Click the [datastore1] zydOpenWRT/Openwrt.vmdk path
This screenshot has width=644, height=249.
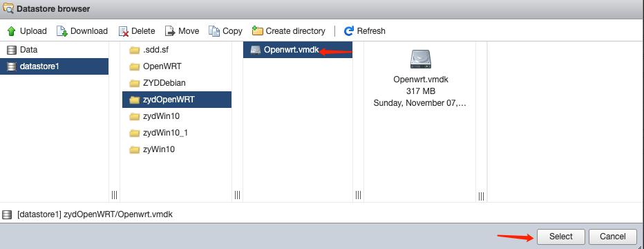[x=95, y=214]
